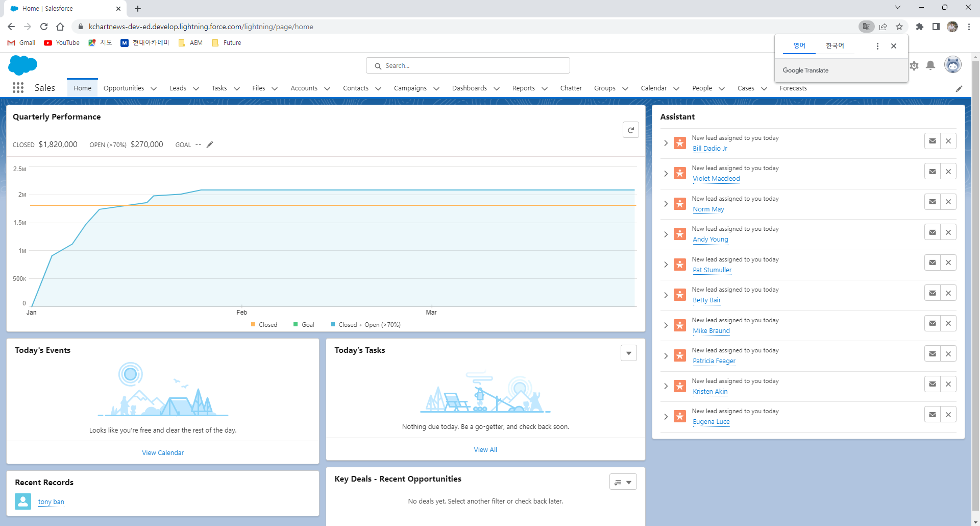Share this page icon in address bar
Viewport: 980px width, 526px height.
click(x=883, y=27)
